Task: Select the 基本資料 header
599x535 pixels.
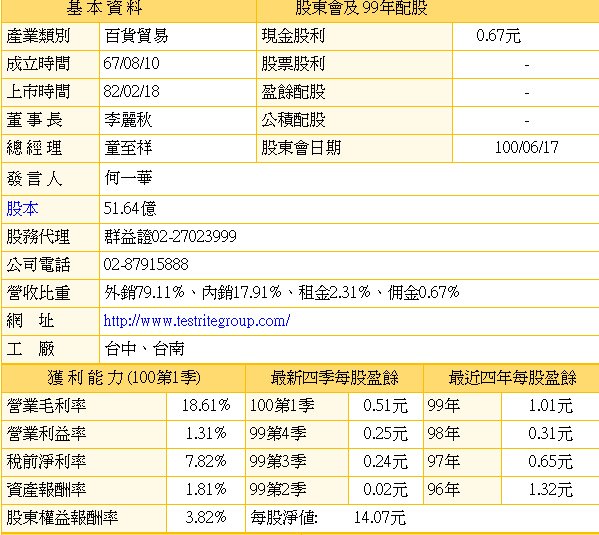Action: (x=104, y=8)
